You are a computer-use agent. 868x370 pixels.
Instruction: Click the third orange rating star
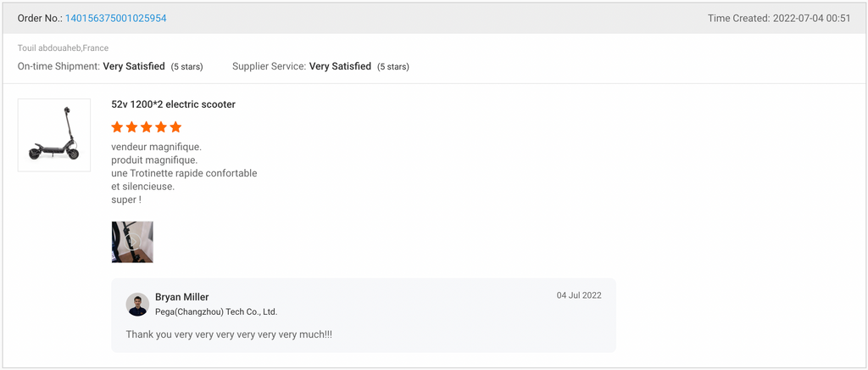coord(146,127)
